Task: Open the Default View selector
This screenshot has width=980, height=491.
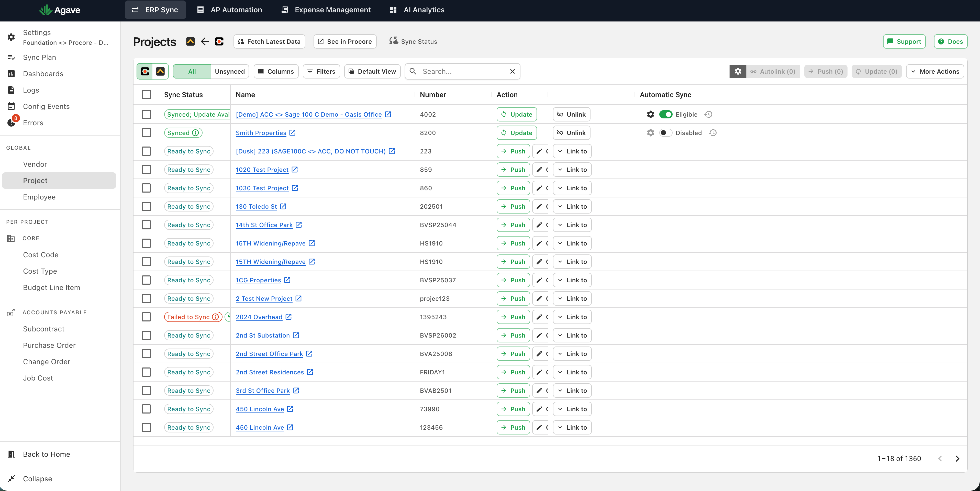Action: [372, 72]
